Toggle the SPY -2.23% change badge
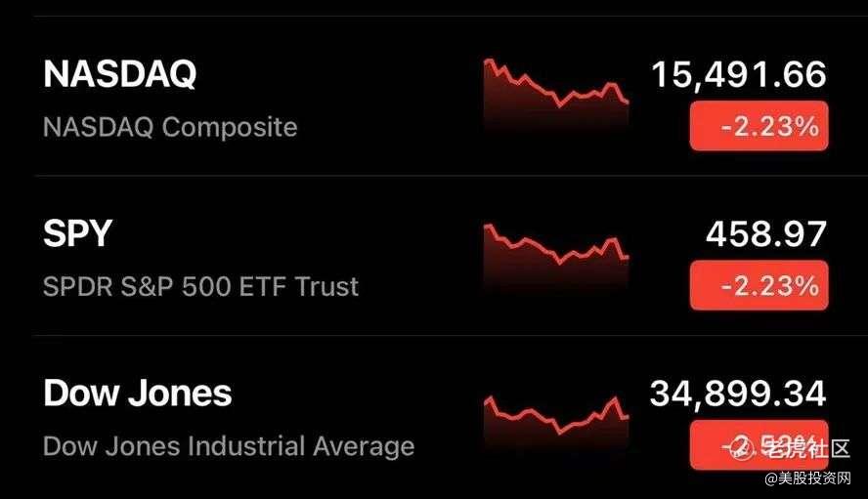The height and width of the screenshot is (499, 868). 759,285
